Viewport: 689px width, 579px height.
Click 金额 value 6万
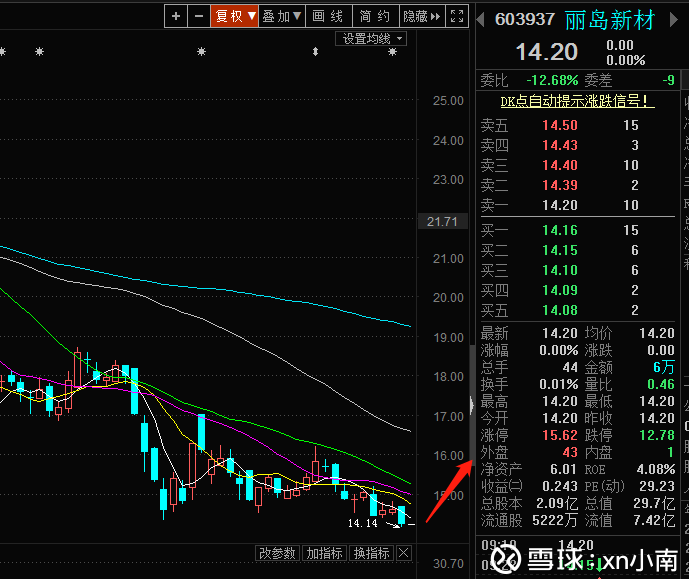coord(664,367)
